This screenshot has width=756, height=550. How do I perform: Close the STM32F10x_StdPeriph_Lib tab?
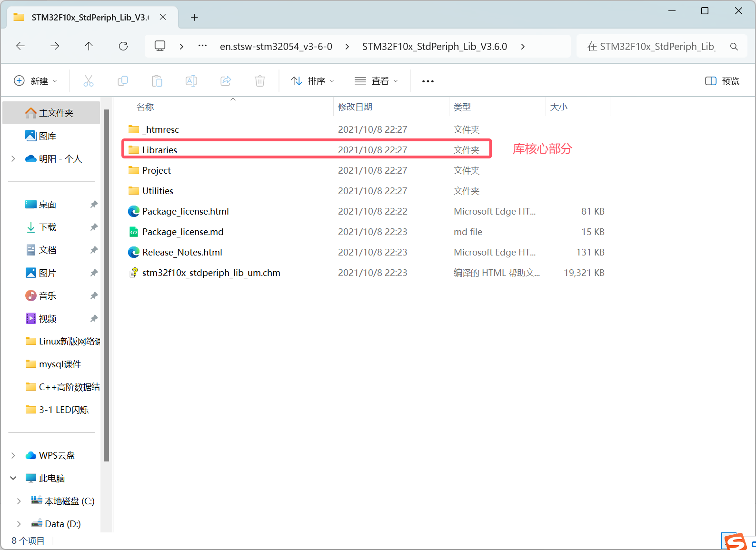coord(163,17)
